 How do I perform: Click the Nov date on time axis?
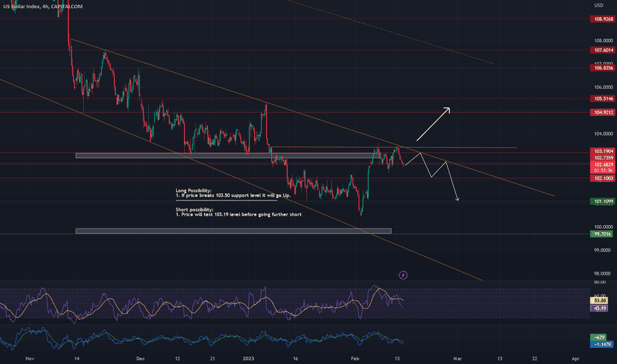tap(30, 359)
